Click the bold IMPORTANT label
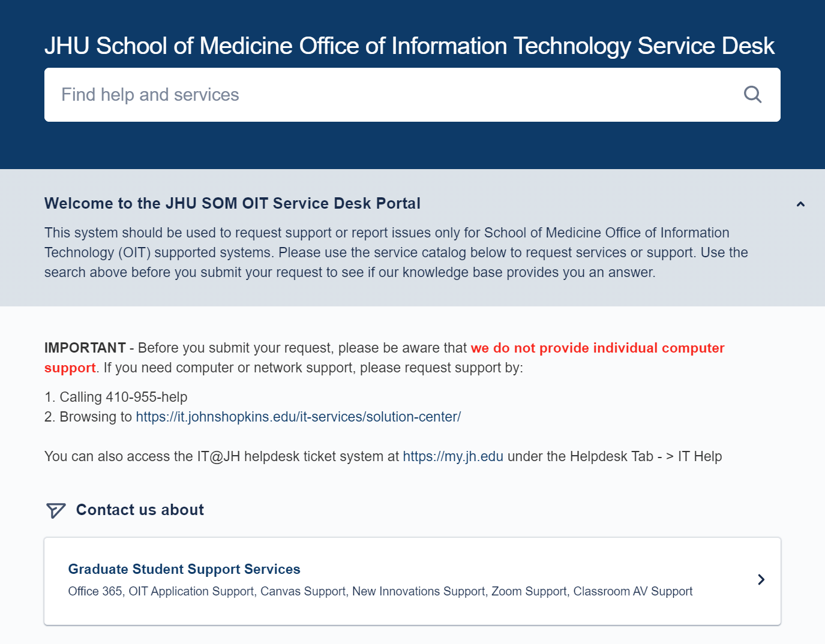825x644 pixels. point(85,348)
